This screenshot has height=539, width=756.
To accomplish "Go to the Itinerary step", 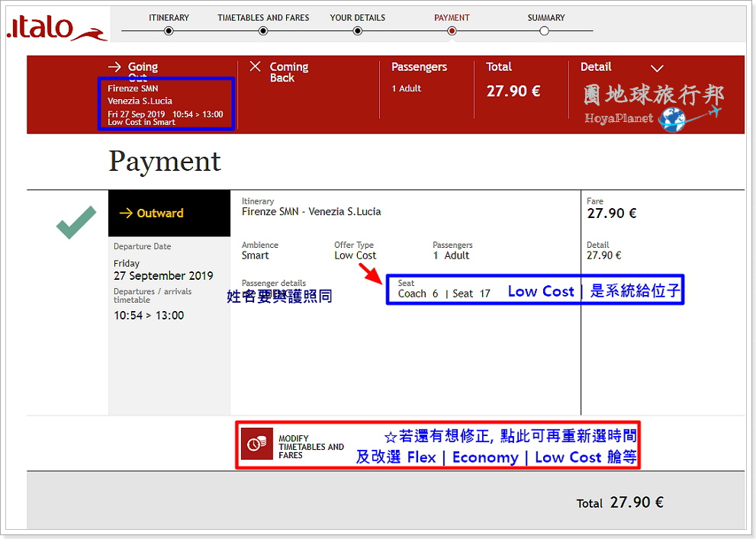I will tap(169, 18).
